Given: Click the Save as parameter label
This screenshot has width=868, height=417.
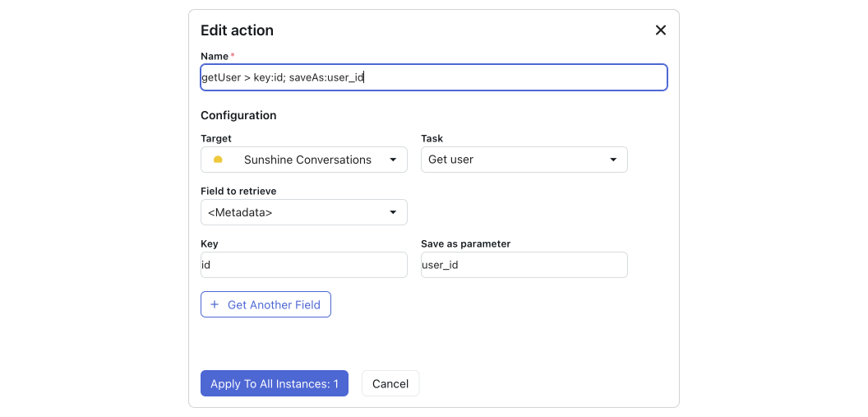Looking at the screenshot, I should click(465, 243).
